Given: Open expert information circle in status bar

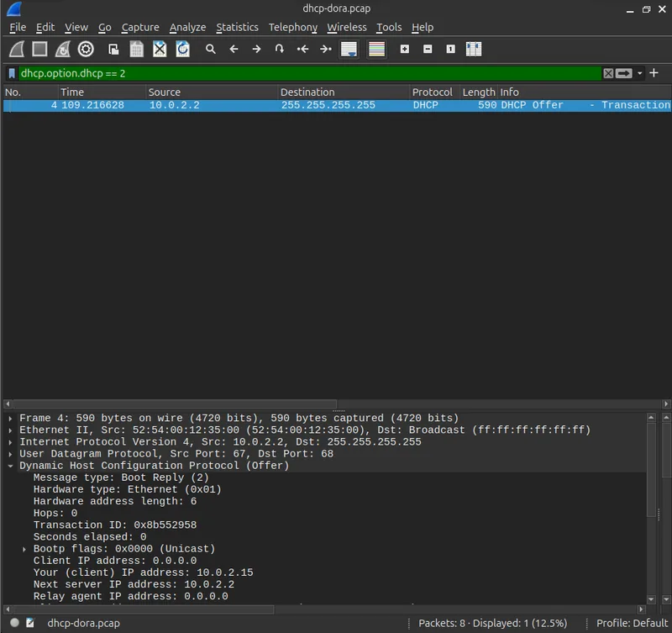Looking at the screenshot, I should pyautogui.click(x=14, y=623).
